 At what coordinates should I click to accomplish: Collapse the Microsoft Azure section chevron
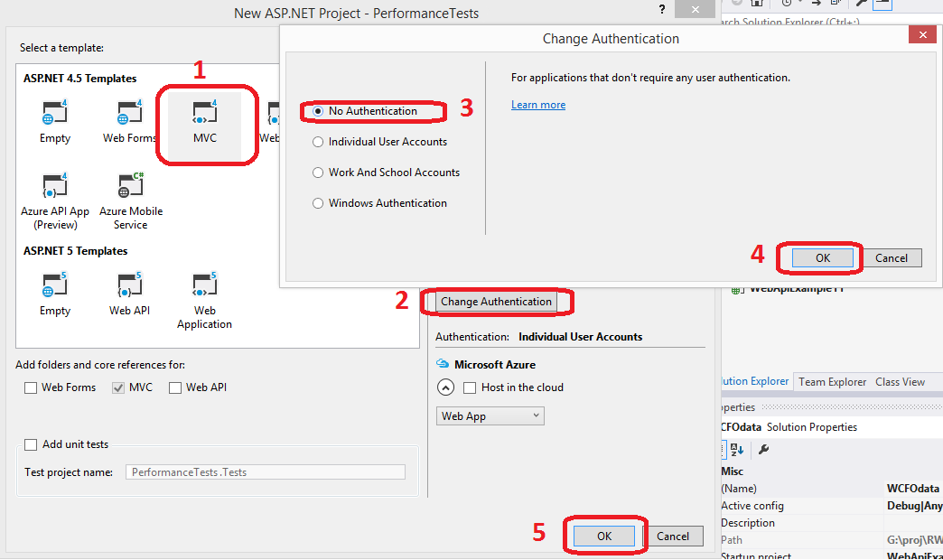(445, 387)
